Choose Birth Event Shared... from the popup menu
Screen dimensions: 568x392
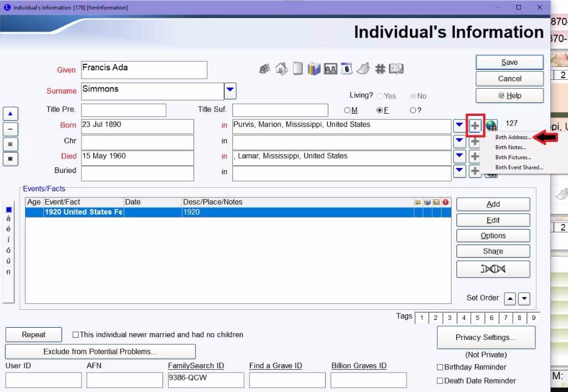pos(519,167)
